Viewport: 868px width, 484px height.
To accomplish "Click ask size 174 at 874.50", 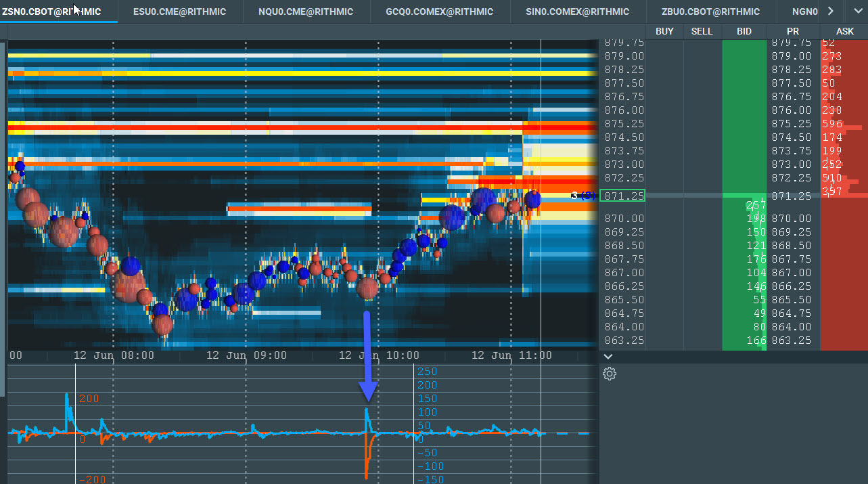I will (x=832, y=137).
